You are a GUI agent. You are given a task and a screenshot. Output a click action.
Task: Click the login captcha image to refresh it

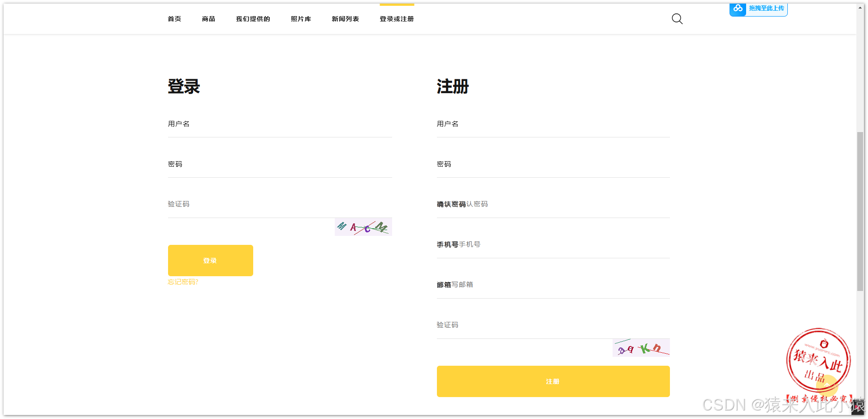(x=363, y=227)
